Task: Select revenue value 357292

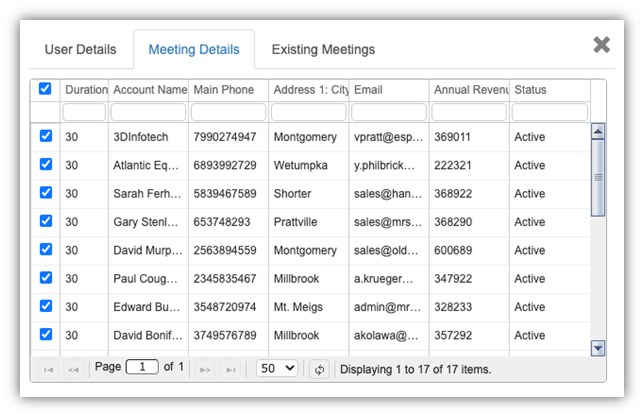Action: [x=453, y=335]
